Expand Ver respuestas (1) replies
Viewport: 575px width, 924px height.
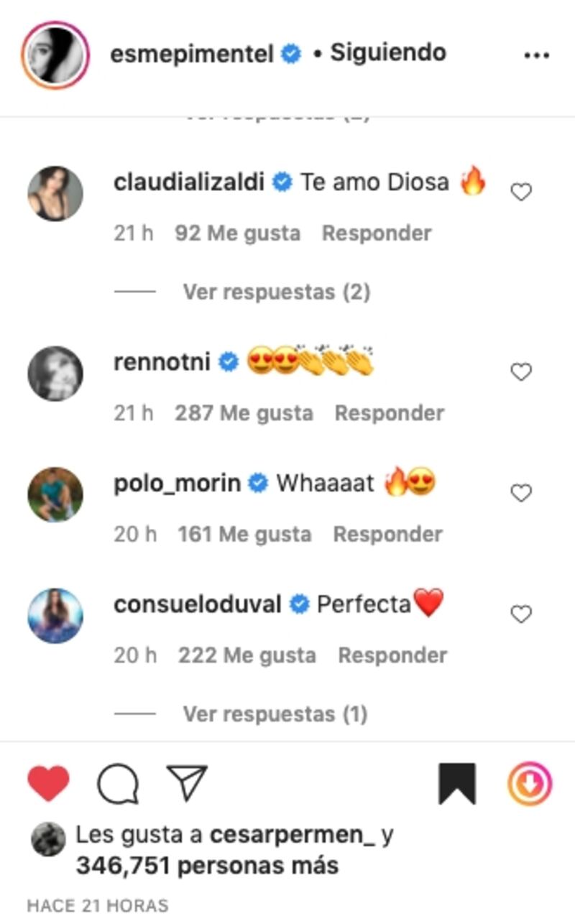tap(275, 713)
